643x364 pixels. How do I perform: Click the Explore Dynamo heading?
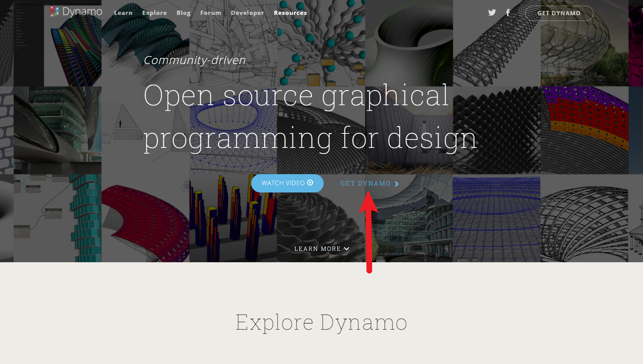click(x=321, y=322)
